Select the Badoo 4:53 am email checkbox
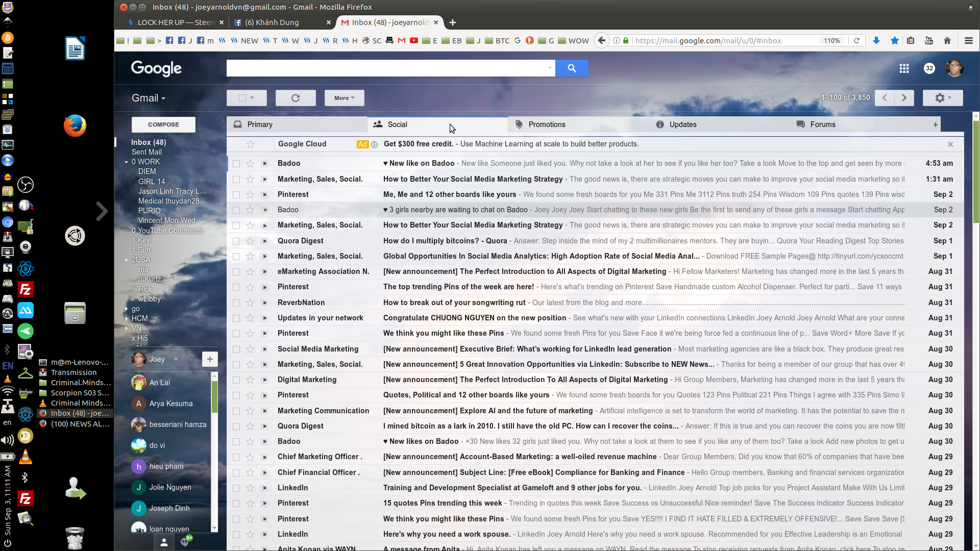Screen dimensions: 980x551 [236, 163]
